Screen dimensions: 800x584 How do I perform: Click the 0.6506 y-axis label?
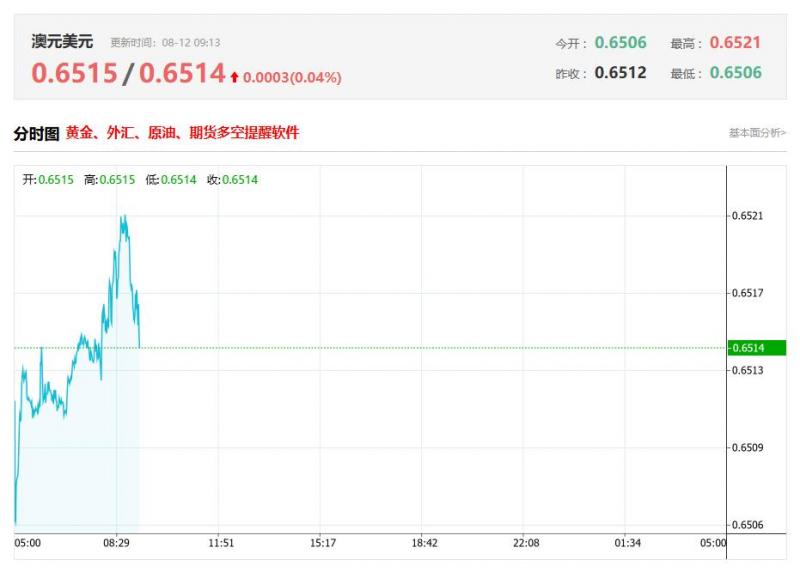coord(747,525)
